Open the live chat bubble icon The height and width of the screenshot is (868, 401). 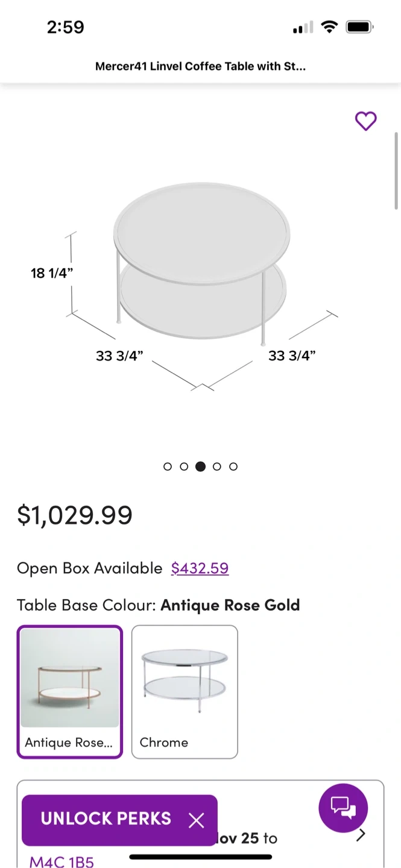click(343, 808)
